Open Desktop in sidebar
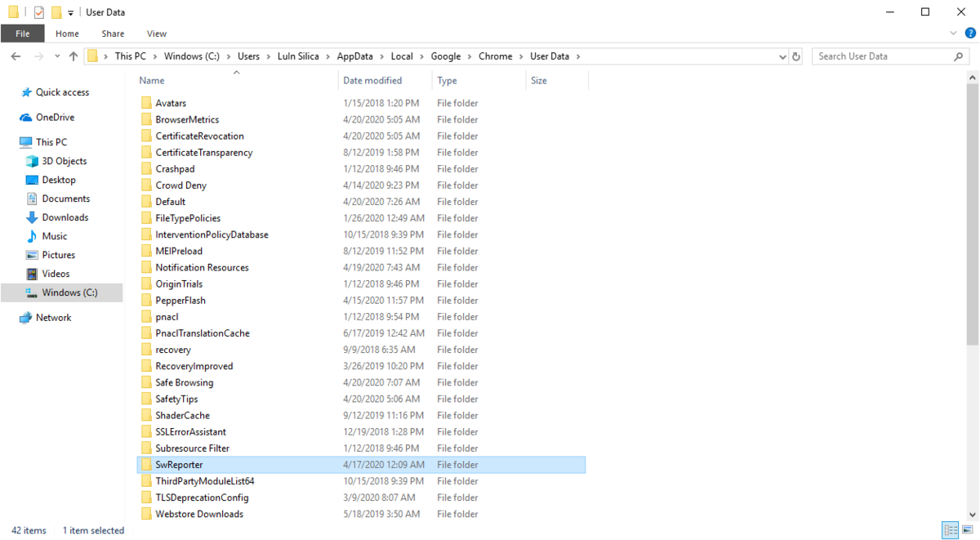Viewport: 980px width, 540px height. [x=59, y=180]
